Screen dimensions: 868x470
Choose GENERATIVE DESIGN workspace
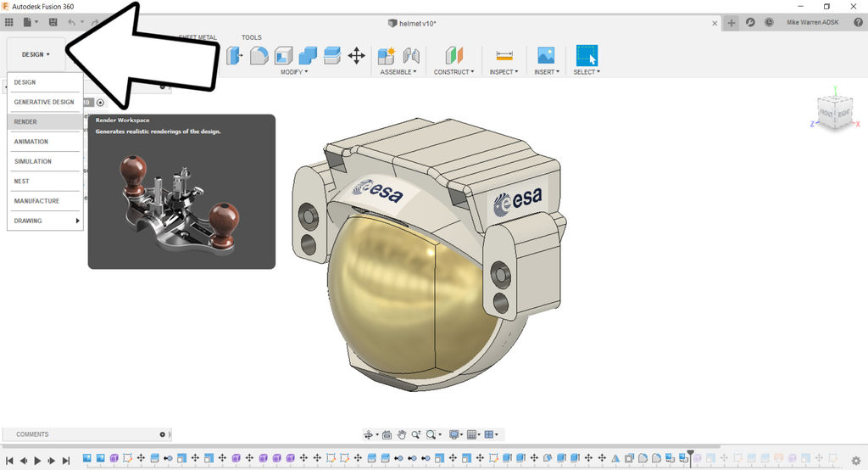(x=45, y=102)
